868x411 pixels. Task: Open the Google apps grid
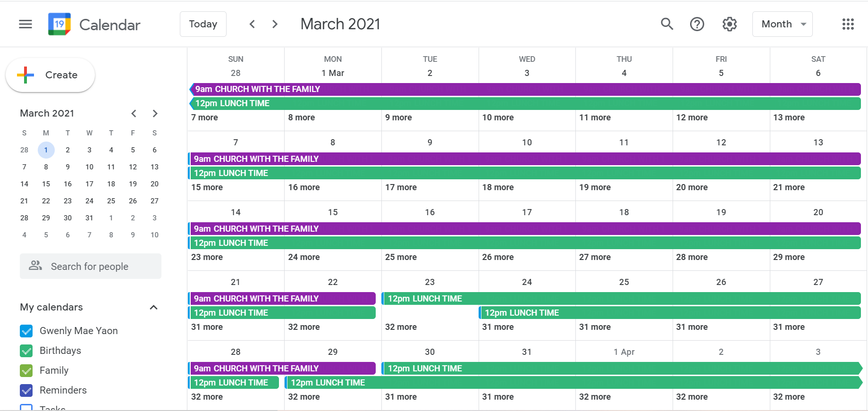pyautogui.click(x=848, y=24)
